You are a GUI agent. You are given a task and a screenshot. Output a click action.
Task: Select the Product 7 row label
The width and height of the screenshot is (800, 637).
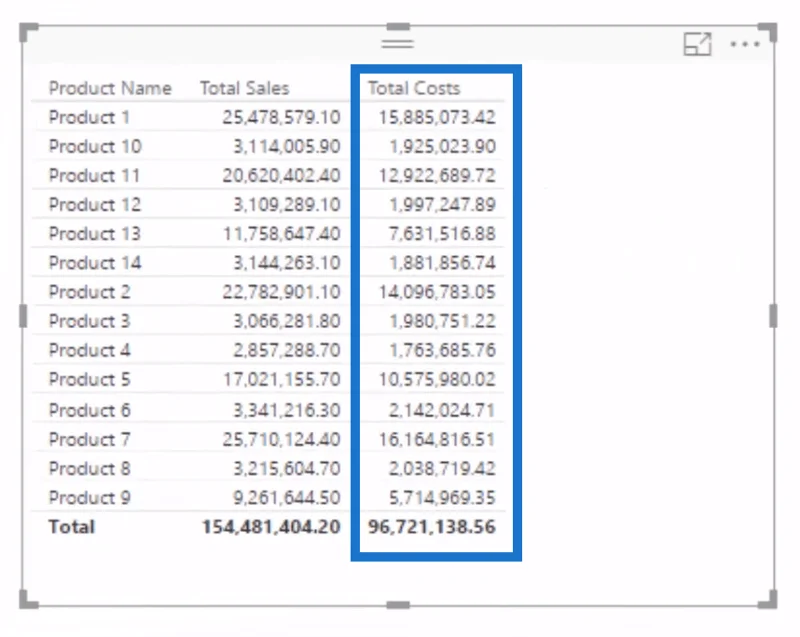pyautogui.click(x=89, y=439)
